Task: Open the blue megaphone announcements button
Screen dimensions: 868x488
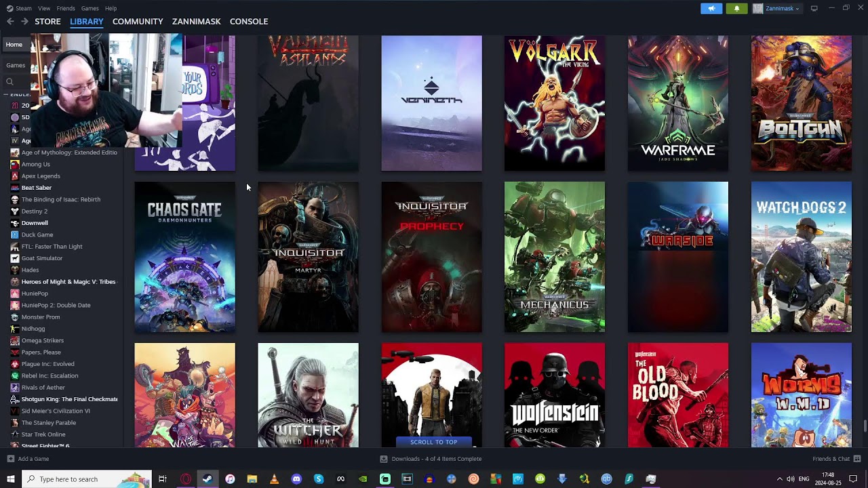Action: 711,8
